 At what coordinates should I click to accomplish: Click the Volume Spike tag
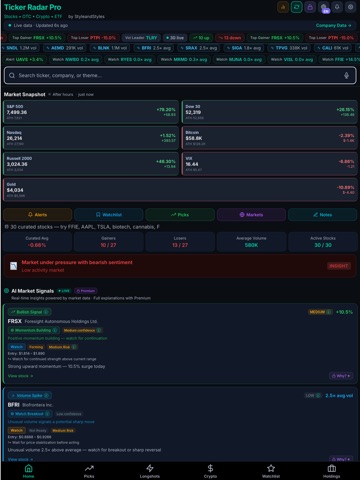click(x=29, y=395)
